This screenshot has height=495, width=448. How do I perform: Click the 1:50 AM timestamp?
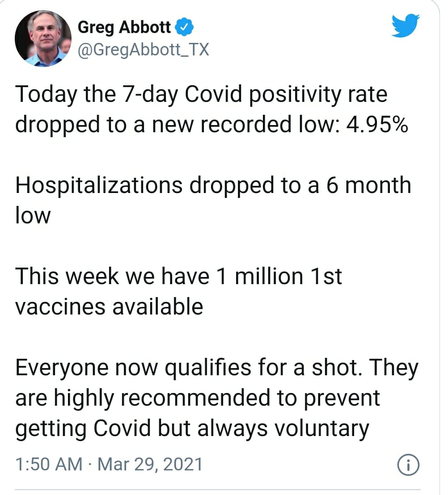pyautogui.click(x=49, y=464)
